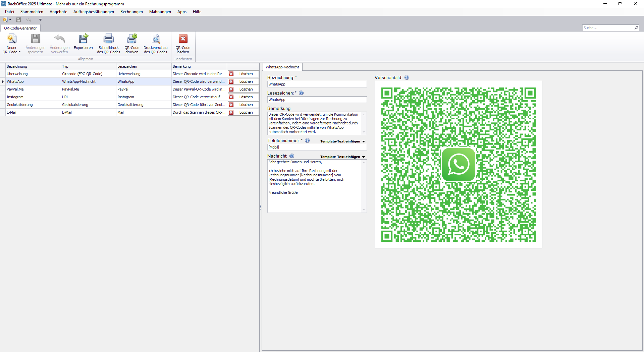Open the Rechnungen menu

[131, 12]
